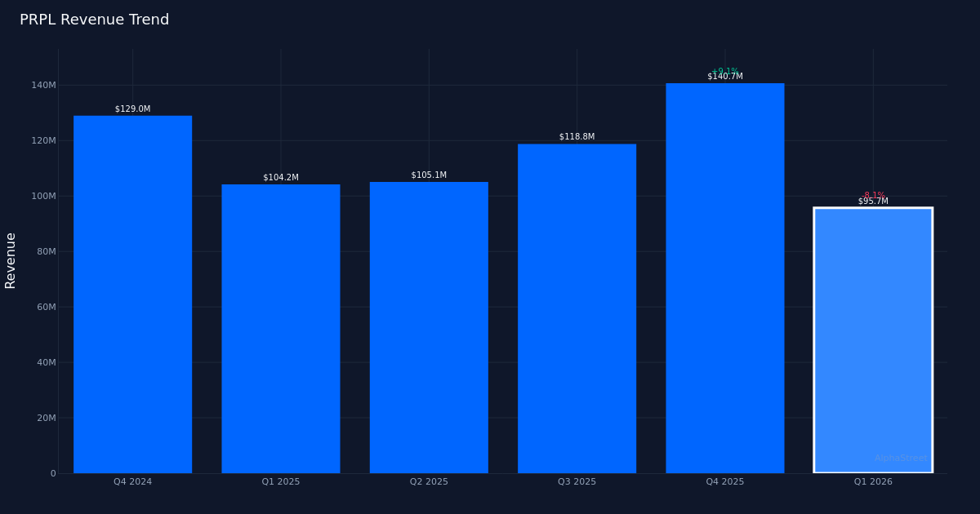The image size is (980, 514).
Task: Click the AlphaStreet watermark
Action: (901, 459)
